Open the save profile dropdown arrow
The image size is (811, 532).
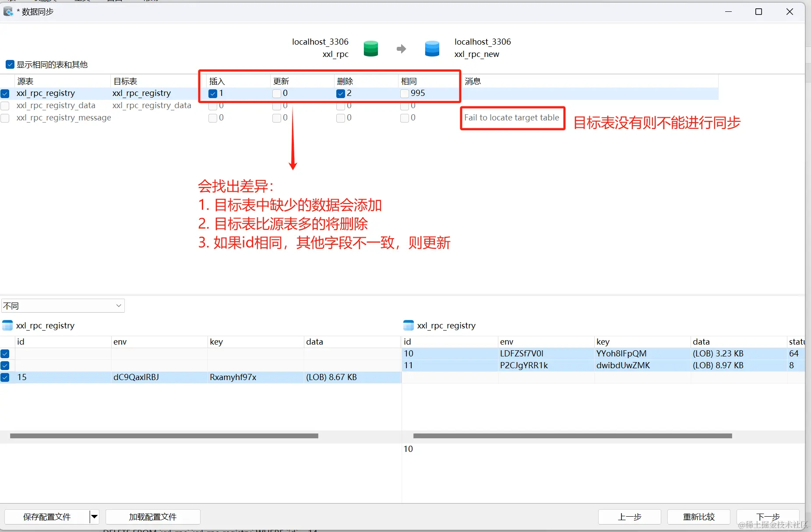[x=94, y=517]
